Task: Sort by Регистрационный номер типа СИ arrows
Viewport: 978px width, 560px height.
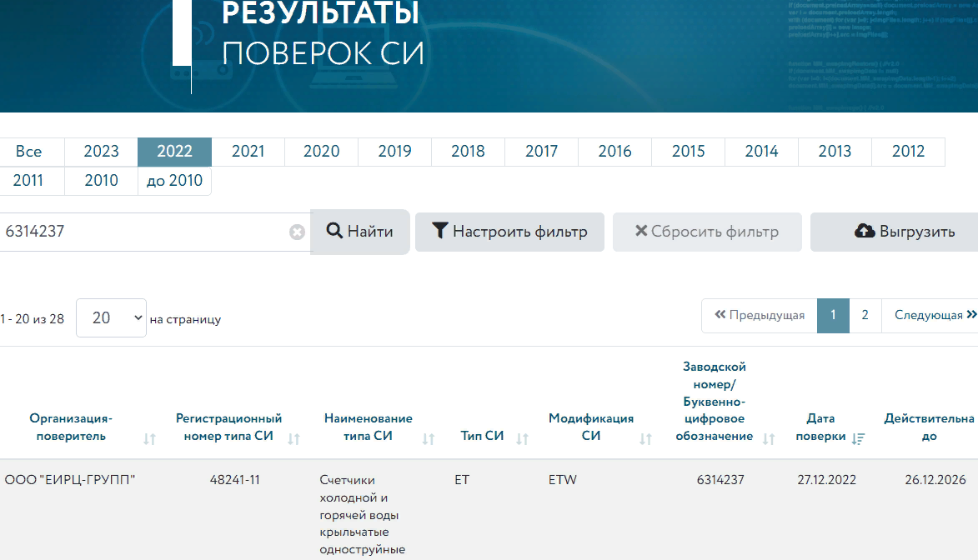Action: [293, 439]
